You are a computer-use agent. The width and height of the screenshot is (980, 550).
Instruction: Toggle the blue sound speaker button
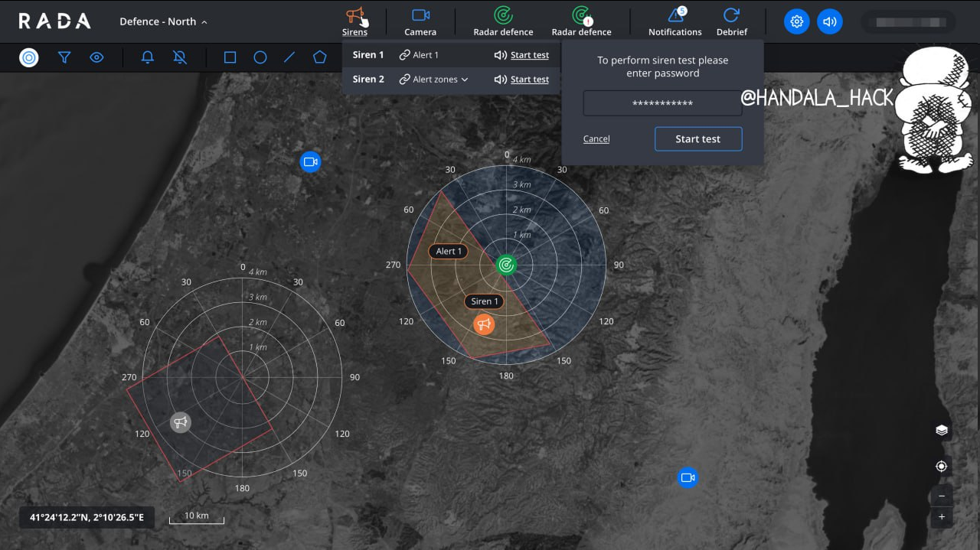pyautogui.click(x=829, y=21)
